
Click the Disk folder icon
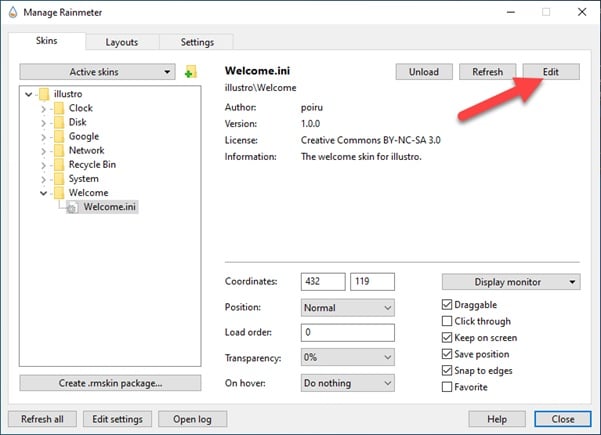[x=59, y=122]
